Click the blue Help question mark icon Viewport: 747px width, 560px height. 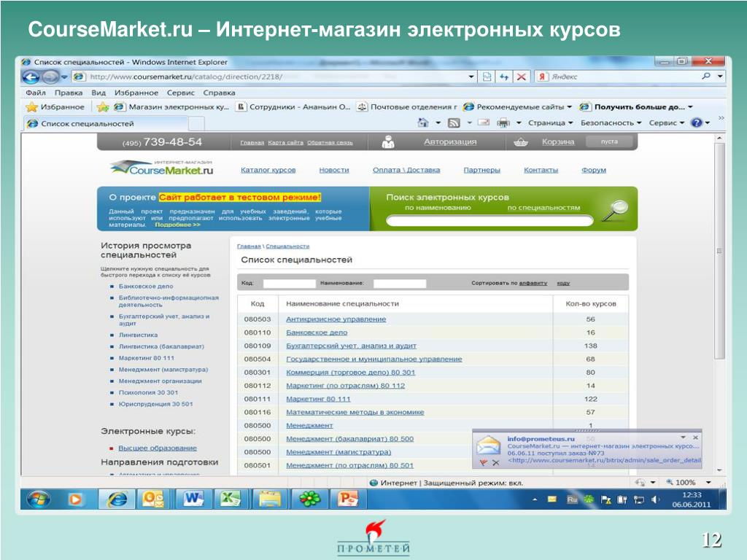(697, 122)
